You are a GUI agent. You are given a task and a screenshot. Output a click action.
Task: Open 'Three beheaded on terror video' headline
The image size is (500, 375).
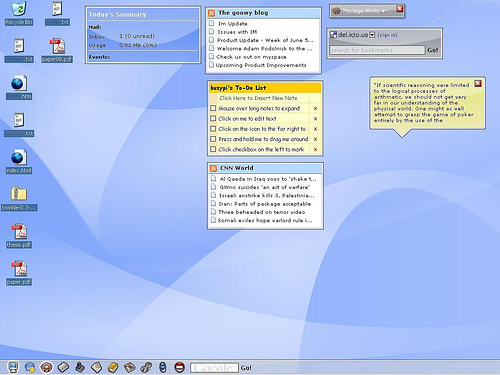click(x=262, y=212)
